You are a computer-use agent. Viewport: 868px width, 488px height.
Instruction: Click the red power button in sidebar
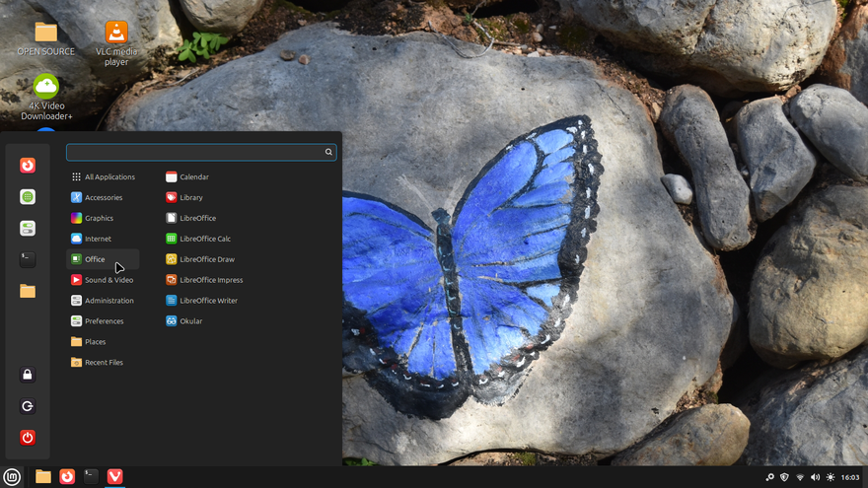tap(28, 437)
